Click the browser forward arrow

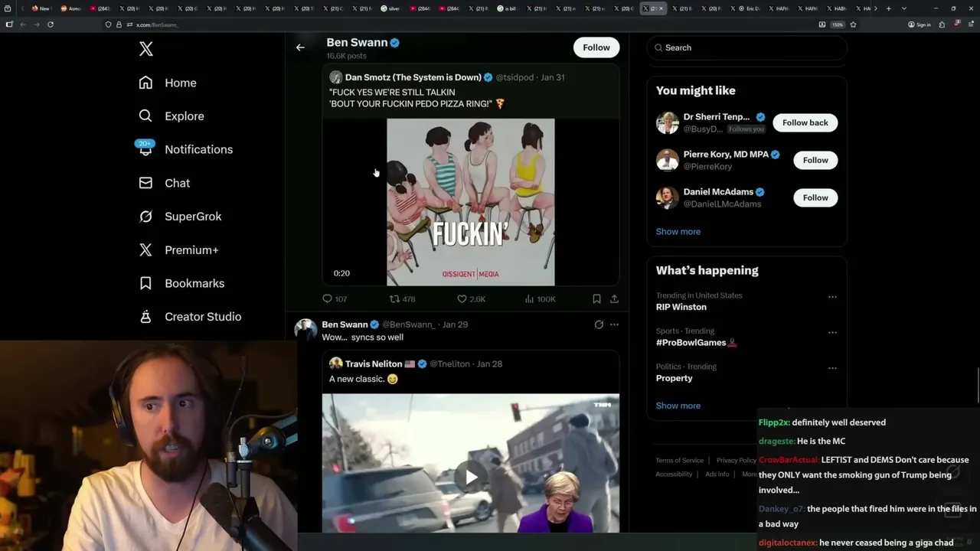37,24
